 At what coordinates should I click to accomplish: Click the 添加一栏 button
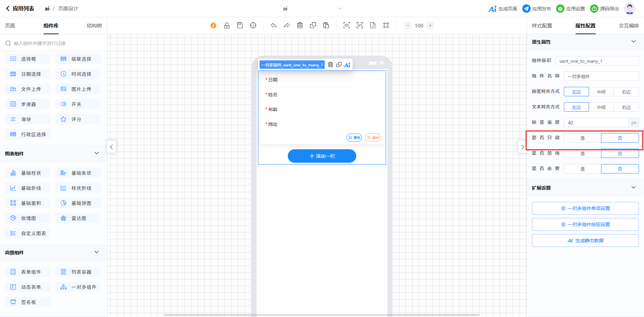coord(322,156)
